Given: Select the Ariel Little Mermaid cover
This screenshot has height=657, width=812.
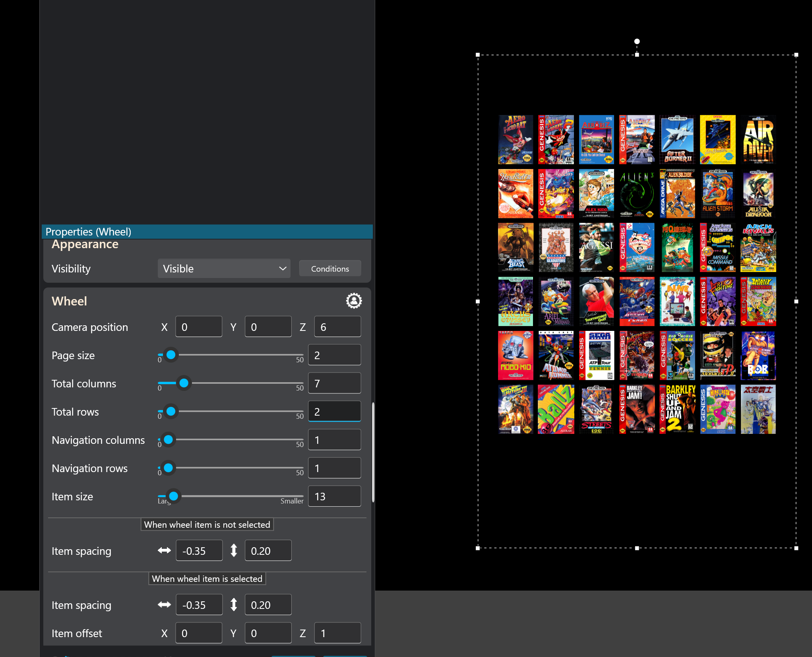Looking at the screenshot, I should 556,301.
